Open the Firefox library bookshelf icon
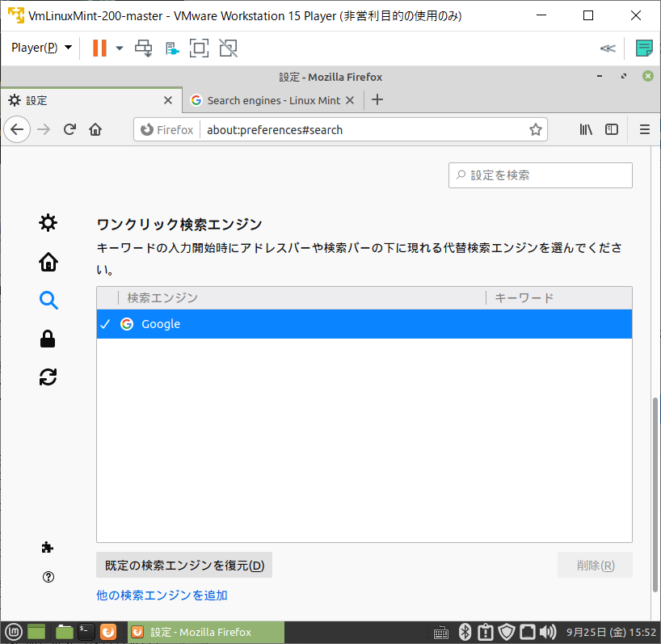Image resolution: width=661 pixels, height=644 pixels. coord(585,129)
